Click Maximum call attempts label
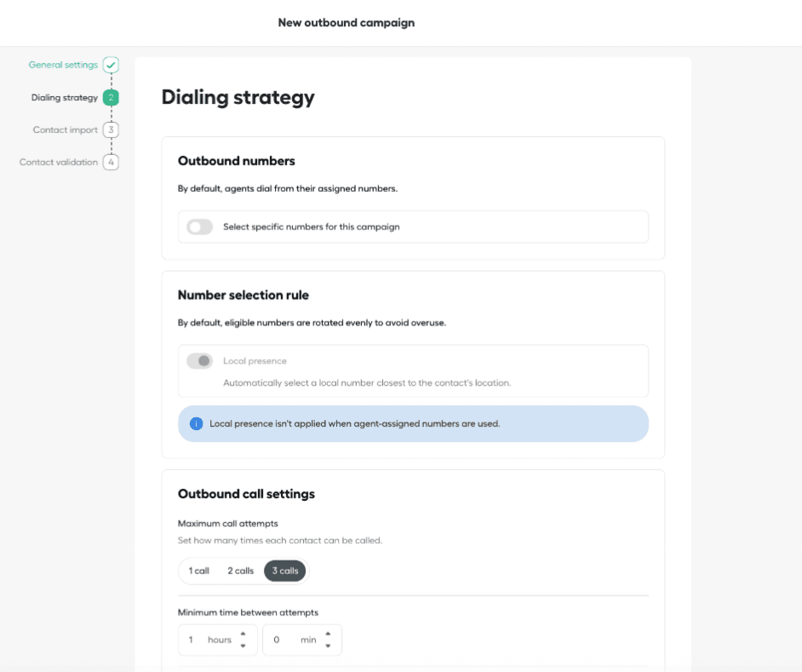The width and height of the screenshot is (802, 672). tap(227, 524)
